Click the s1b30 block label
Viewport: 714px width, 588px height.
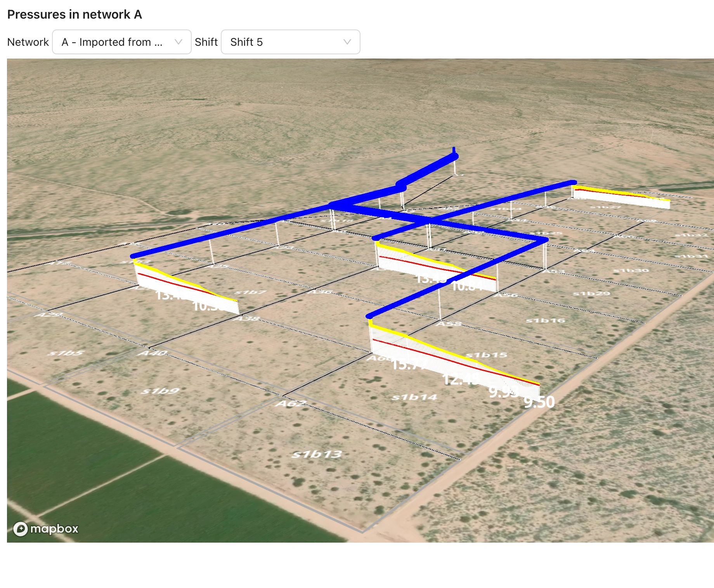coord(631,270)
